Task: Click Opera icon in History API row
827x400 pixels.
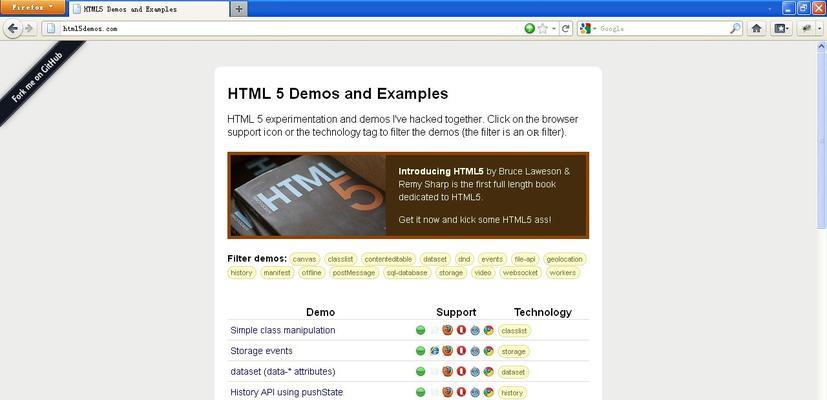Action: coord(461,392)
